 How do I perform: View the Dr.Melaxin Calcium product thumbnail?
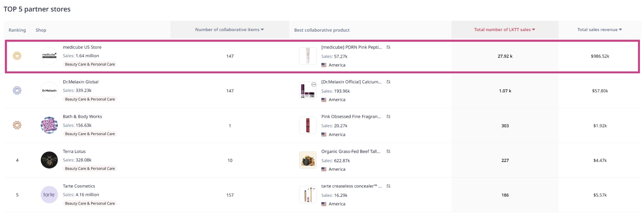coord(308,91)
